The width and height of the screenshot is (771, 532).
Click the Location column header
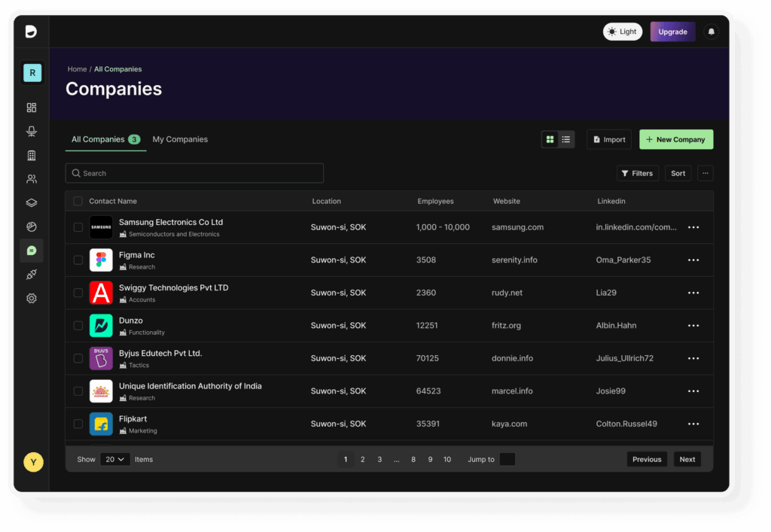click(x=326, y=201)
